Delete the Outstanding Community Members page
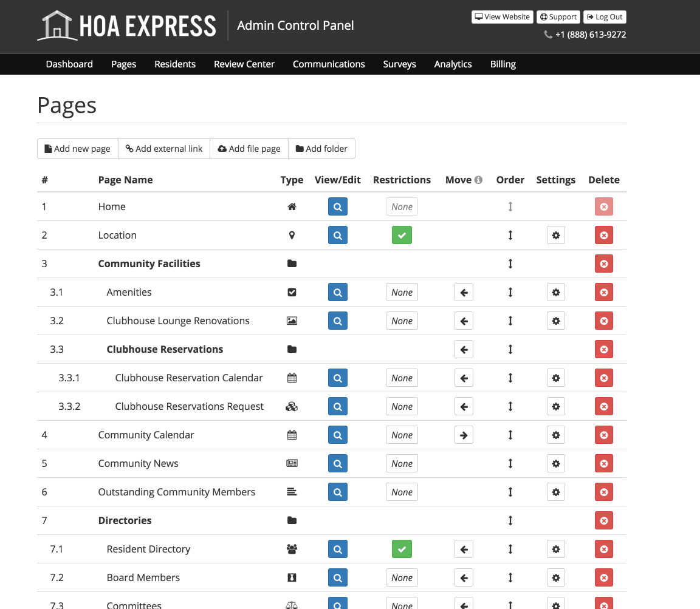The height and width of the screenshot is (609, 700). point(603,492)
